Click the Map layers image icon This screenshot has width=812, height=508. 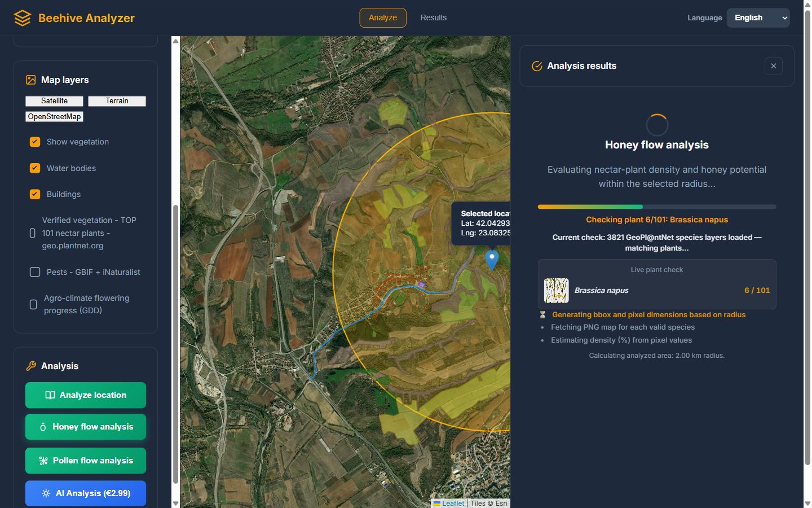tap(31, 80)
